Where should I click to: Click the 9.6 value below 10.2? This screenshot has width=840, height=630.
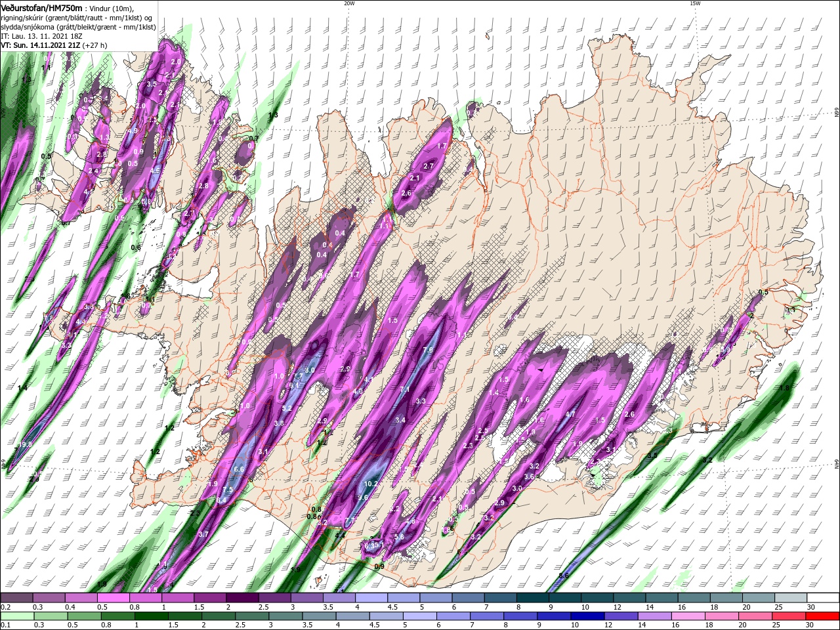[363, 497]
